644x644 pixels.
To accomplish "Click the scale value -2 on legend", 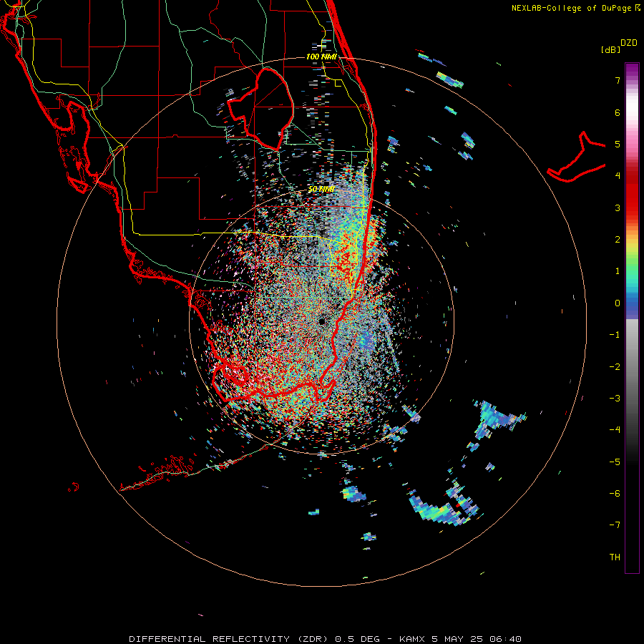I will tap(615, 366).
